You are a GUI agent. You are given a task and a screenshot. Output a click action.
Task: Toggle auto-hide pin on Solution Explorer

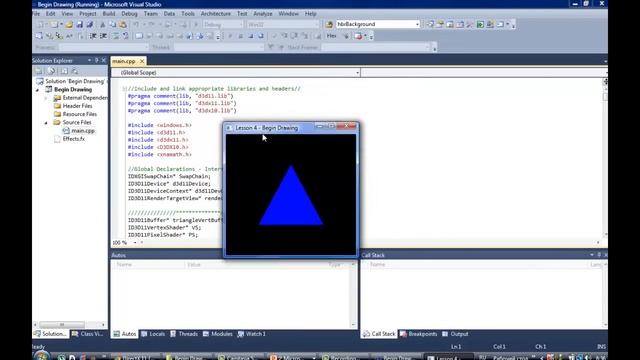tap(97, 60)
